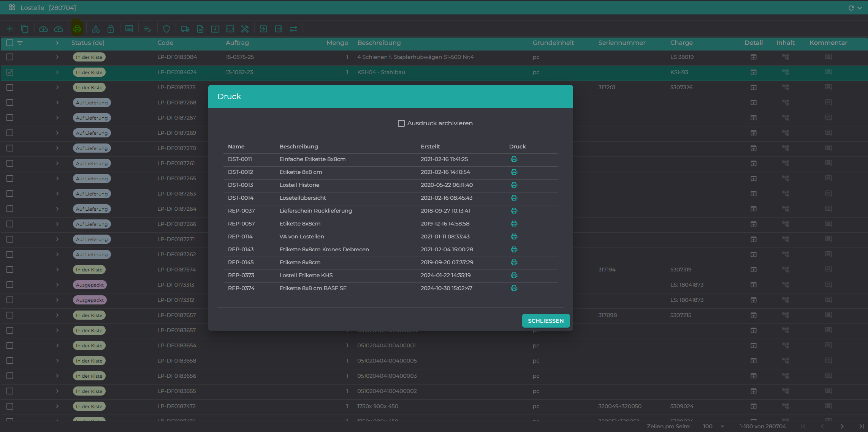Click the swap arrows toolbar icon
Image resolution: width=868 pixels, height=432 pixels.
pyautogui.click(x=293, y=29)
